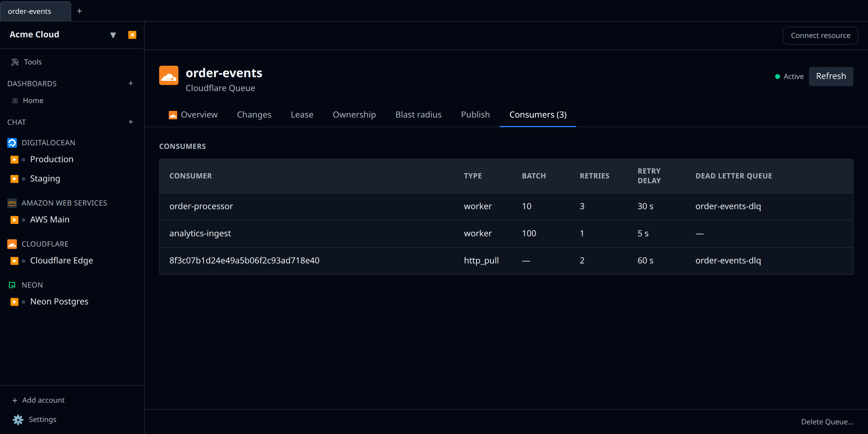Click the large Cloudflare Queue logo
Image resolution: width=868 pixels, height=434 pixels.
pyautogui.click(x=168, y=75)
